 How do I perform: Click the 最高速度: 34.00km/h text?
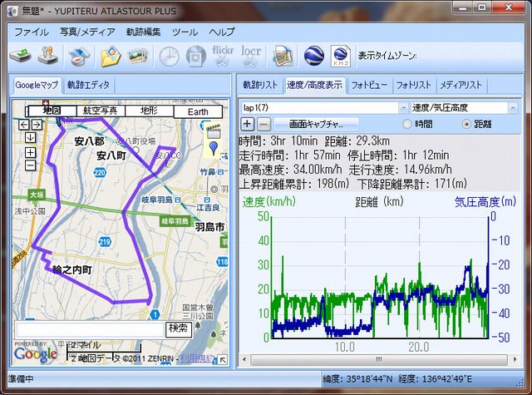(x=290, y=170)
